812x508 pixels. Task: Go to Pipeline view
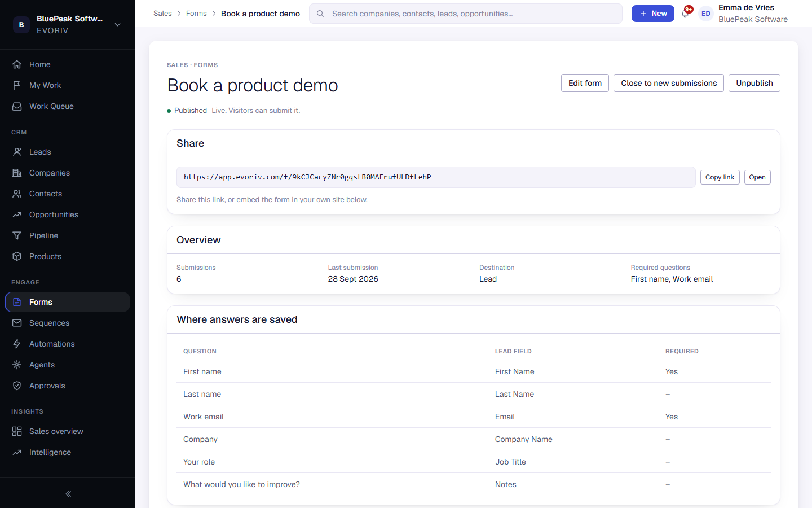tap(68, 235)
